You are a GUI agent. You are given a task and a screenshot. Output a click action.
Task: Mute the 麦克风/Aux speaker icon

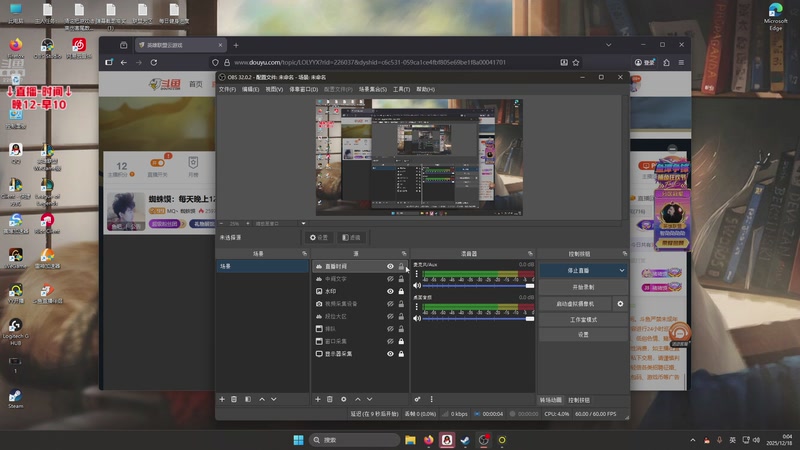(x=417, y=287)
